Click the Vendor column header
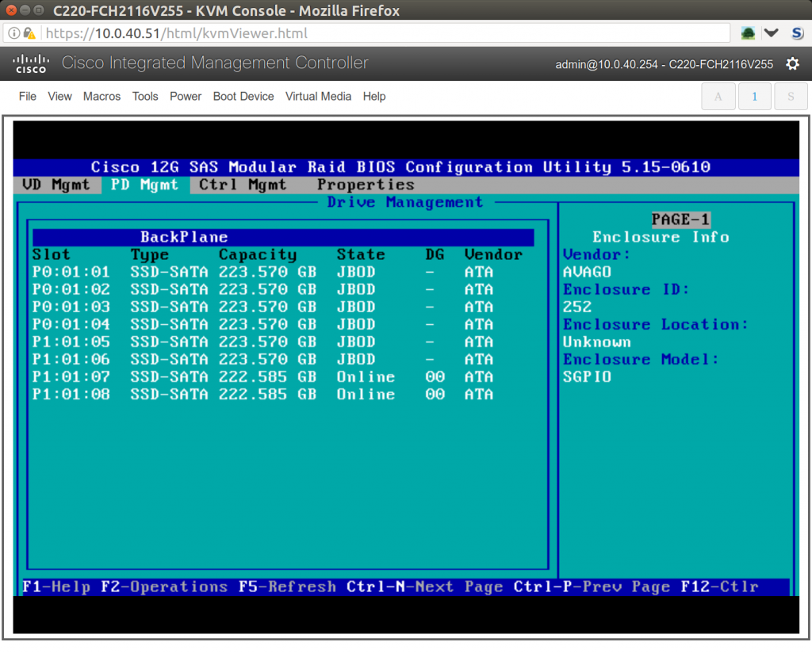The width and height of the screenshot is (812, 653). 493,254
